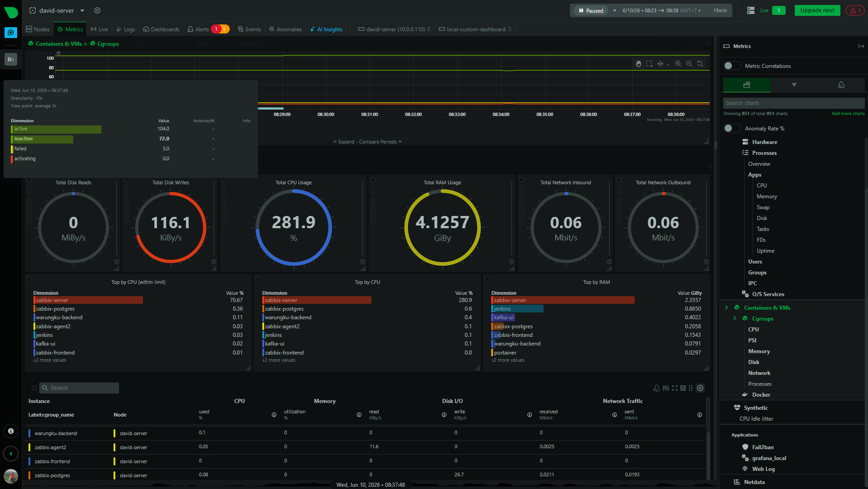Toggle Anomaly Rate % switch
This screenshot has height=489, width=868.
click(x=732, y=129)
